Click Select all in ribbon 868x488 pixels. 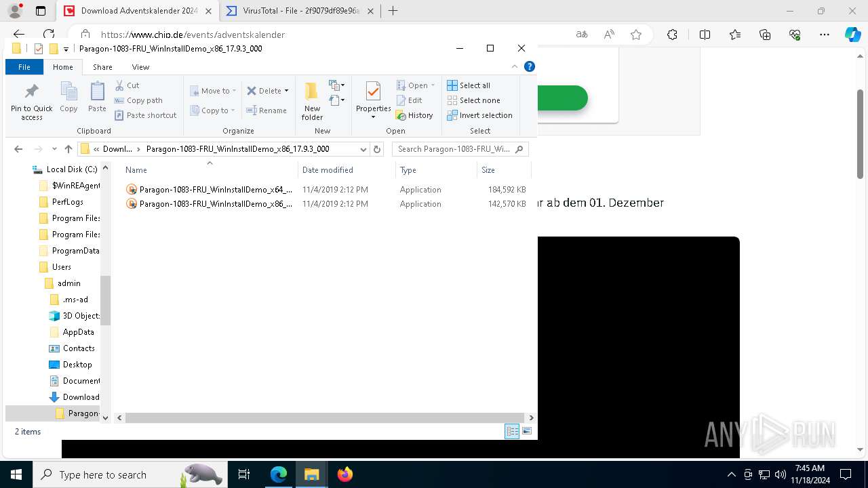469,85
